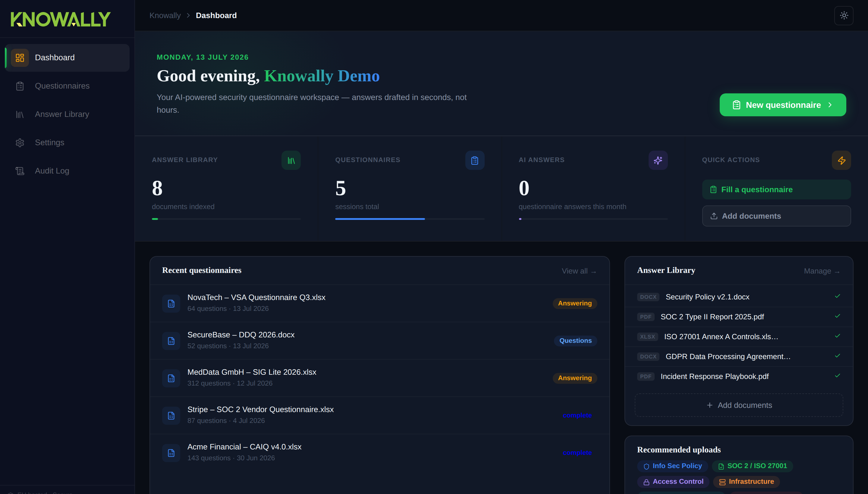Click SOC 2 Type II Report 2025.pdf name
The width and height of the screenshot is (868, 494).
[712, 317]
